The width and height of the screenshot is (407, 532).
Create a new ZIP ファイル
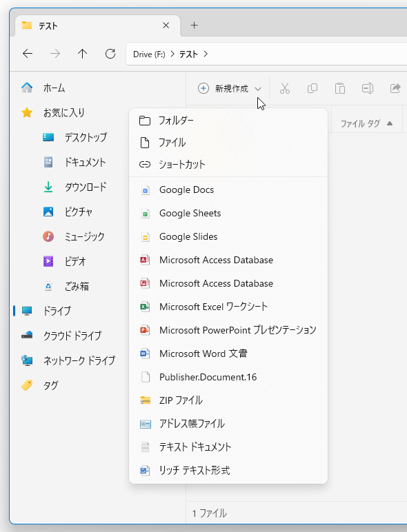pos(228,400)
